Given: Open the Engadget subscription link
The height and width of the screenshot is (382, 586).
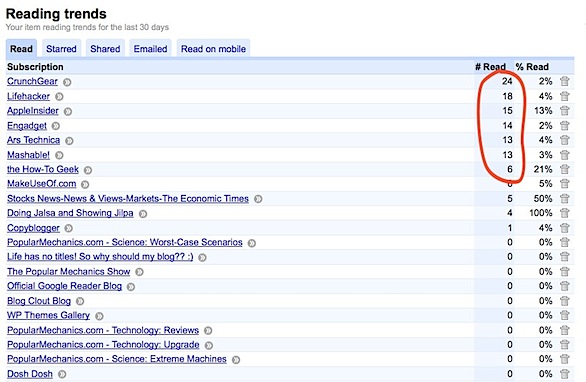Looking at the screenshot, I should pos(27,126).
